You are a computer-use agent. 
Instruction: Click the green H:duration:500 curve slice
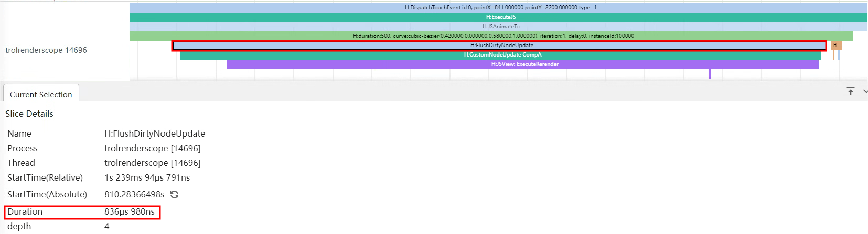(492, 36)
